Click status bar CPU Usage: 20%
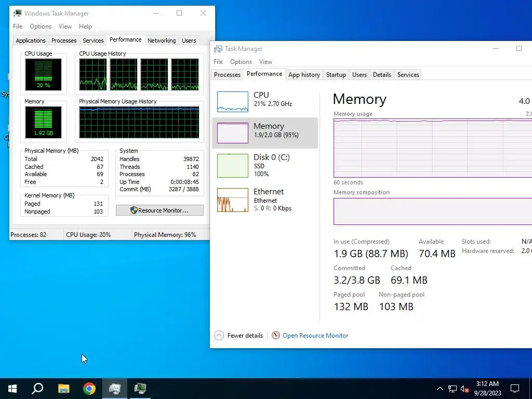Image resolution: width=532 pixels, height=399 pixels. (88, 235)
